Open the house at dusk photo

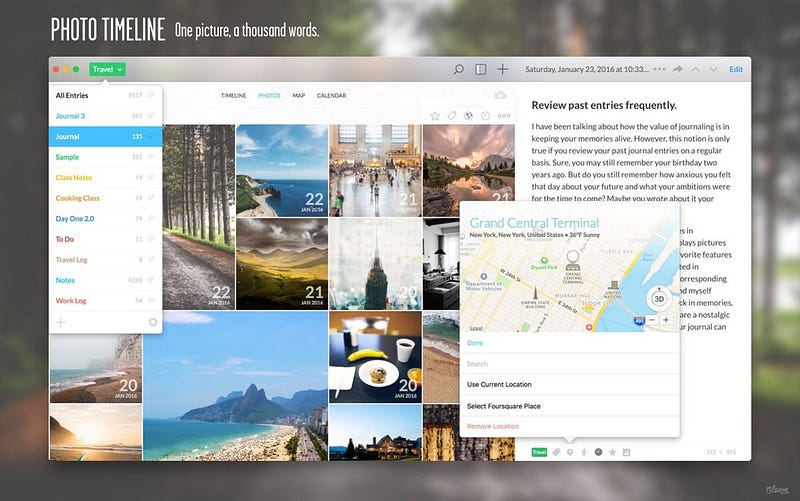pos(376,433)
